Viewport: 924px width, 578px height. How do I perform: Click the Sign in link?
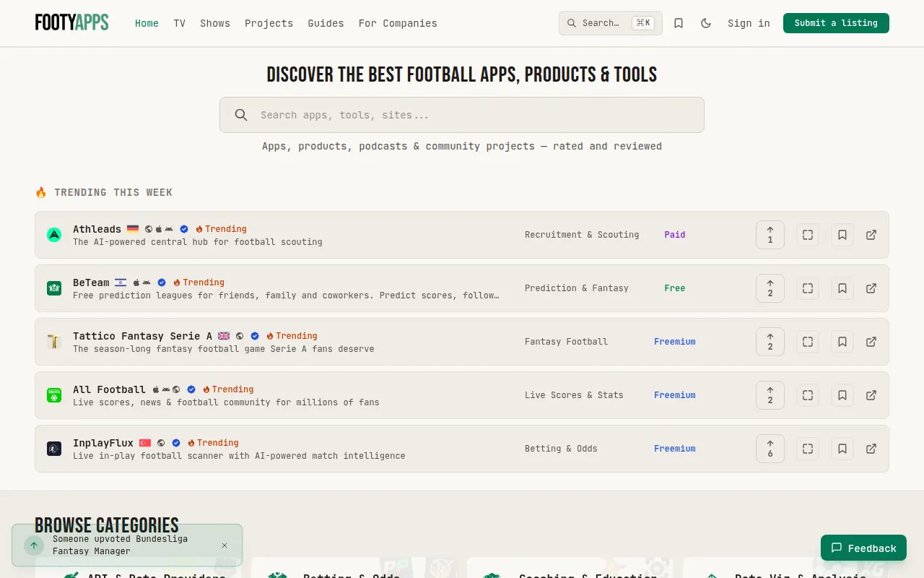pos(749,23)
